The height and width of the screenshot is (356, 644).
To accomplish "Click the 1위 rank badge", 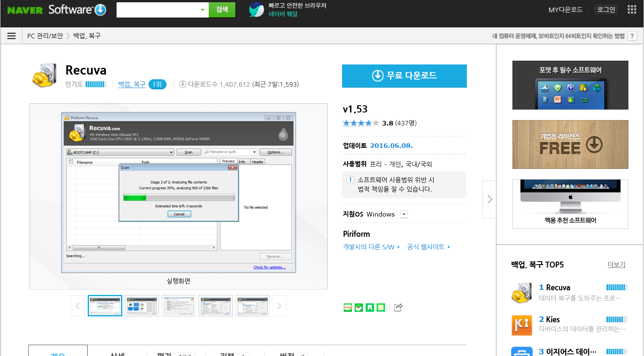I will pyautogui.click(x=157, y=84).
